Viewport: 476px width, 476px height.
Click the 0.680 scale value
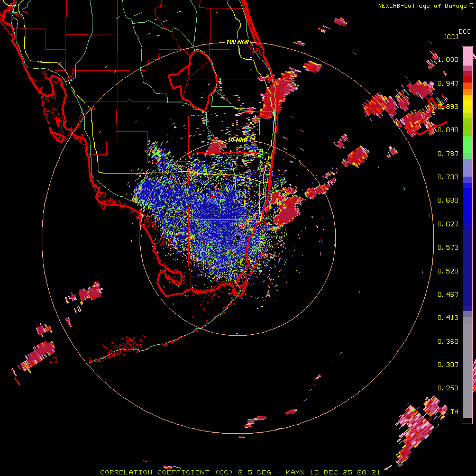coord(448,200)
